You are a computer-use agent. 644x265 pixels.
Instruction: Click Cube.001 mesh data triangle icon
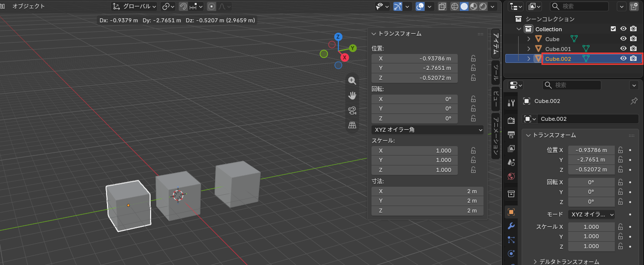[x=586, y=49]
